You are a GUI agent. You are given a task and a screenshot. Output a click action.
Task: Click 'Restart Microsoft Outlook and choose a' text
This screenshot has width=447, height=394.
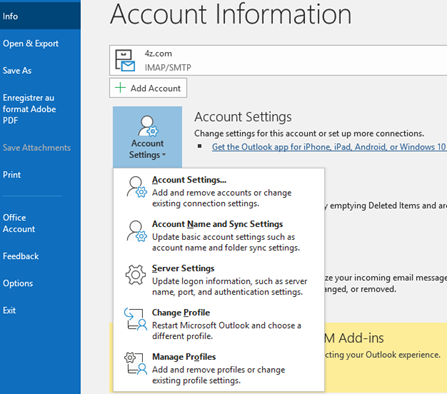point(227,325)
